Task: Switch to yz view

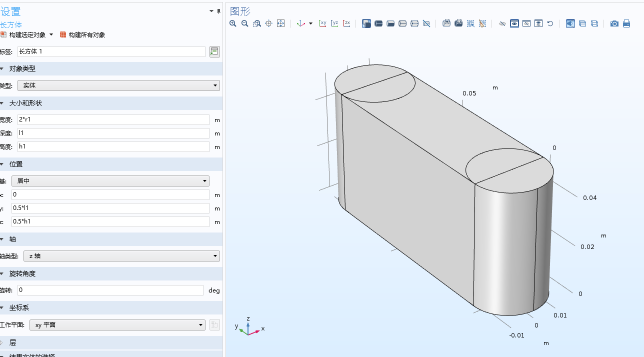Action: coord(335,23)
